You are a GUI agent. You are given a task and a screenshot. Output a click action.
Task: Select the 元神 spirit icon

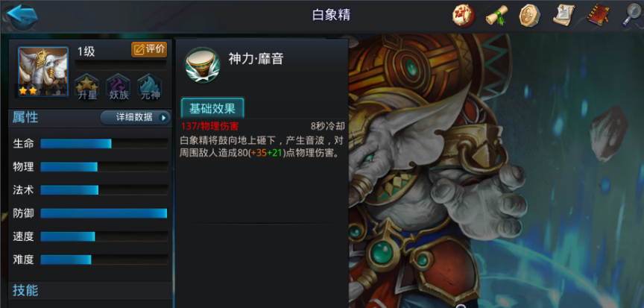point(150,87)
